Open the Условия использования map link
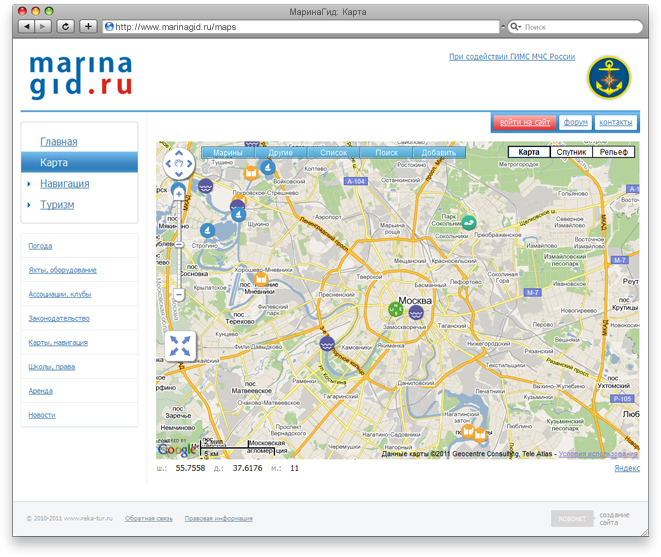 598,454
